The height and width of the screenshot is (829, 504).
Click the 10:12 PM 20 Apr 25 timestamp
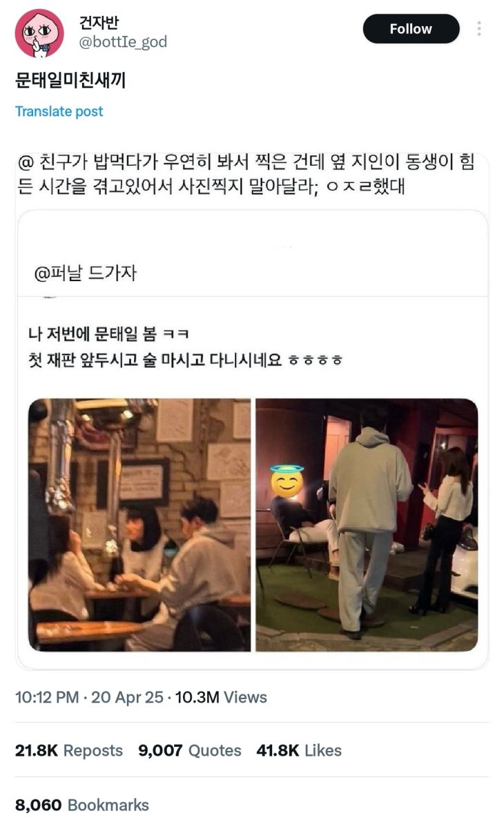coord(89,697)
